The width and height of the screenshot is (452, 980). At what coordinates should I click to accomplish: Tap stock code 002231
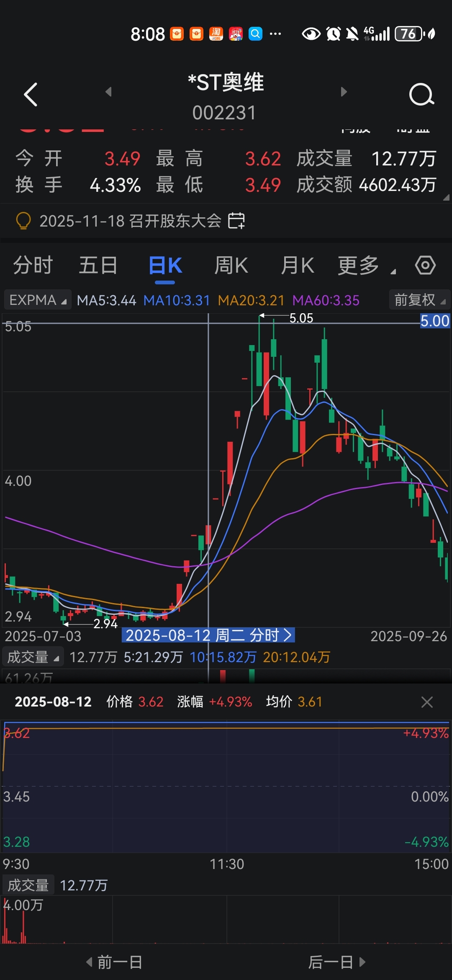pos(224,113)
